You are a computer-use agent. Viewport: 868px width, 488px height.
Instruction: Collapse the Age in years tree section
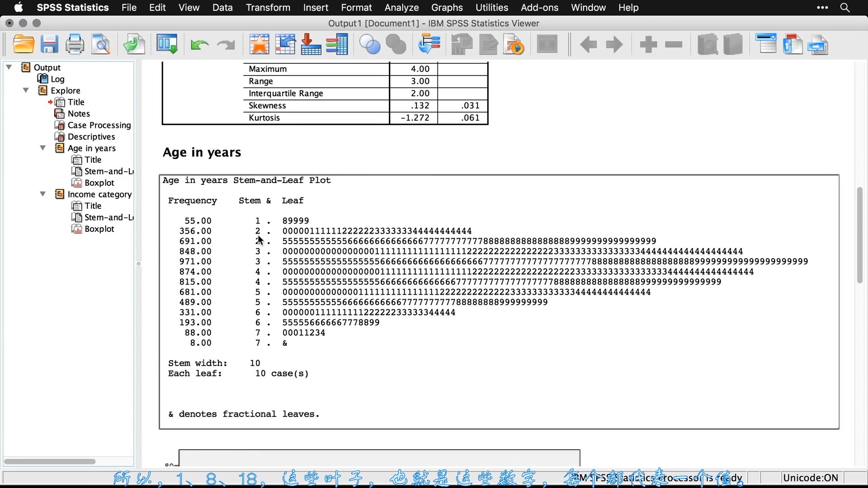[42, 148]
